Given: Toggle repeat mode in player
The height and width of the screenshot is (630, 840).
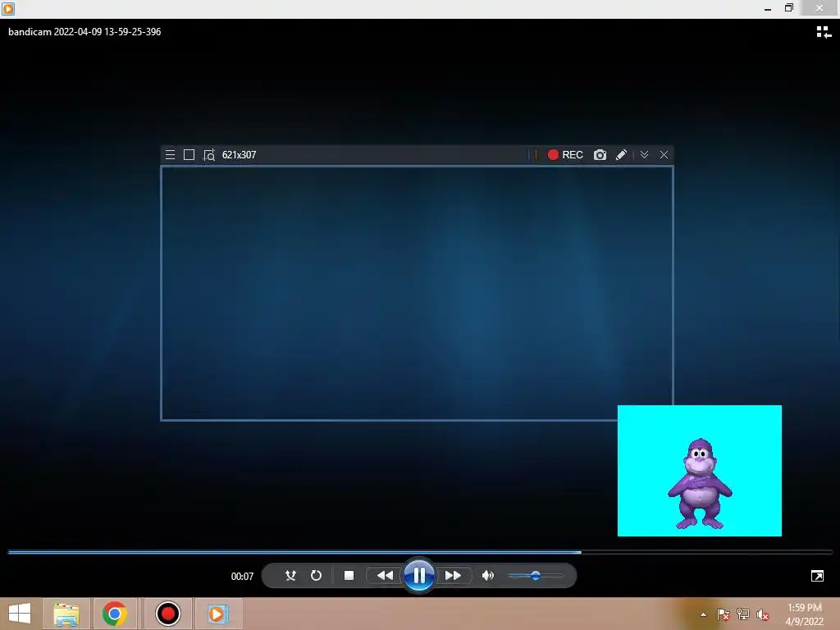Looking at the screenshot, I should pyautogui.click(x=316, y=575).
